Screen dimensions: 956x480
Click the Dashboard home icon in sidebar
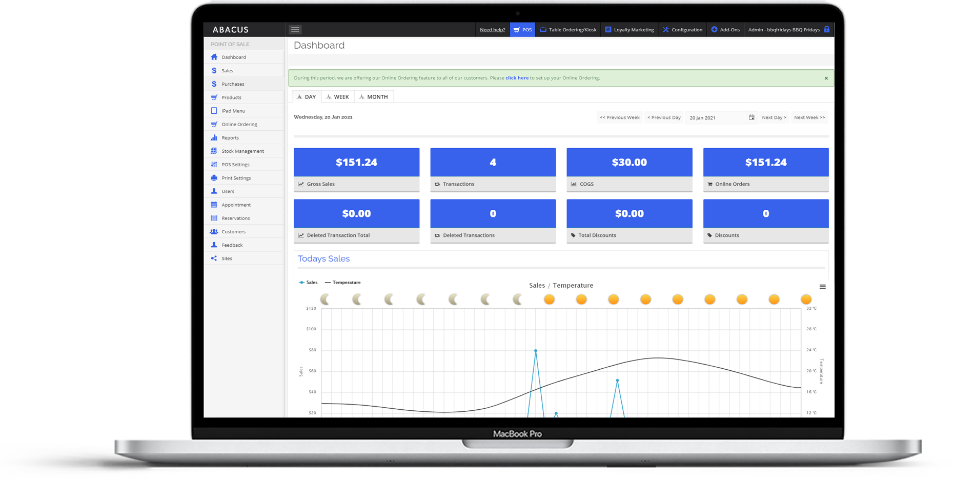(214, 57)
